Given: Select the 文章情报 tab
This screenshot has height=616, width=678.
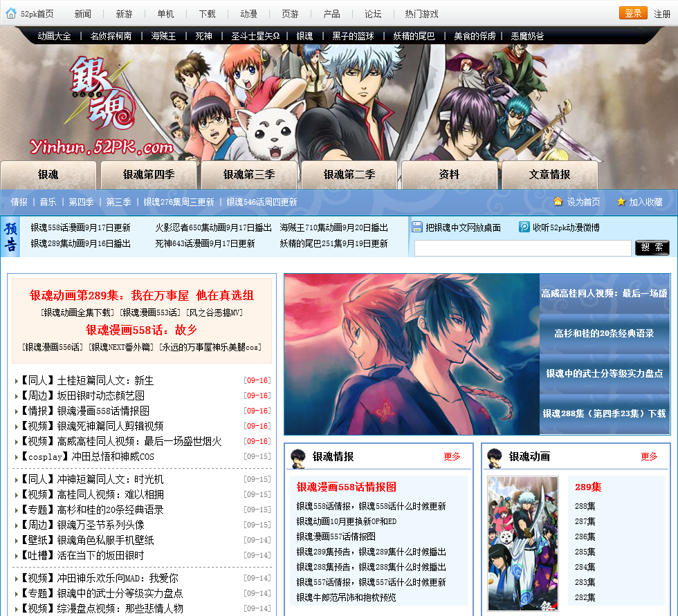Looking at the screenshot, I should [x=549, y=174].
